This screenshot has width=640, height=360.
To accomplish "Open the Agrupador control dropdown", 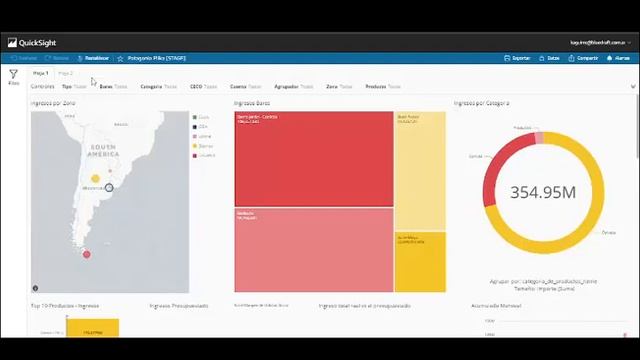I will click(294, 87).
